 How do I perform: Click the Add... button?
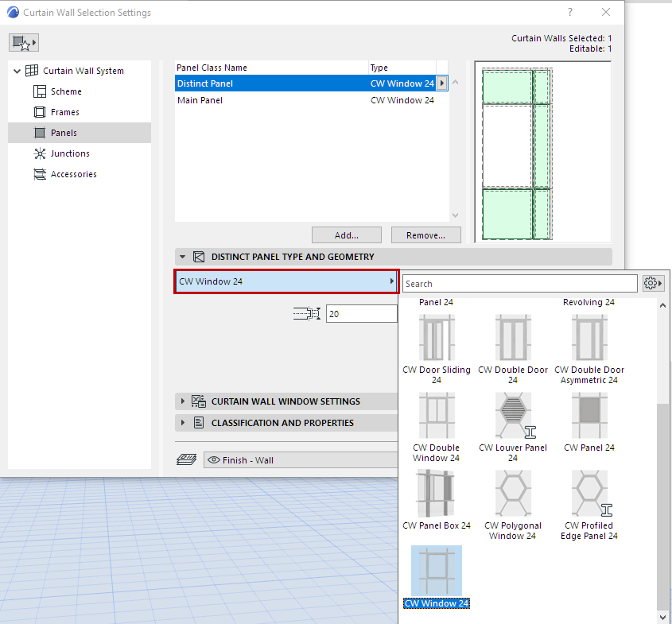click(346, 235)
